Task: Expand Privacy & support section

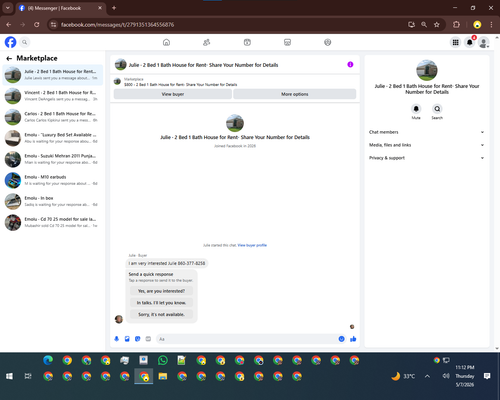Action: point(426,158)
